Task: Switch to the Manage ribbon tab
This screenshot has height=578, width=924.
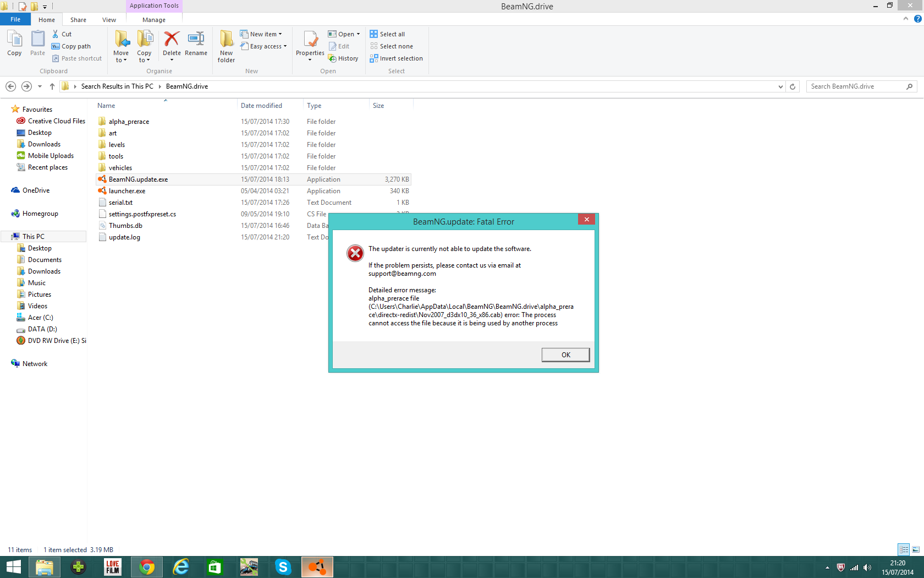Action: [x=154, y=20]
